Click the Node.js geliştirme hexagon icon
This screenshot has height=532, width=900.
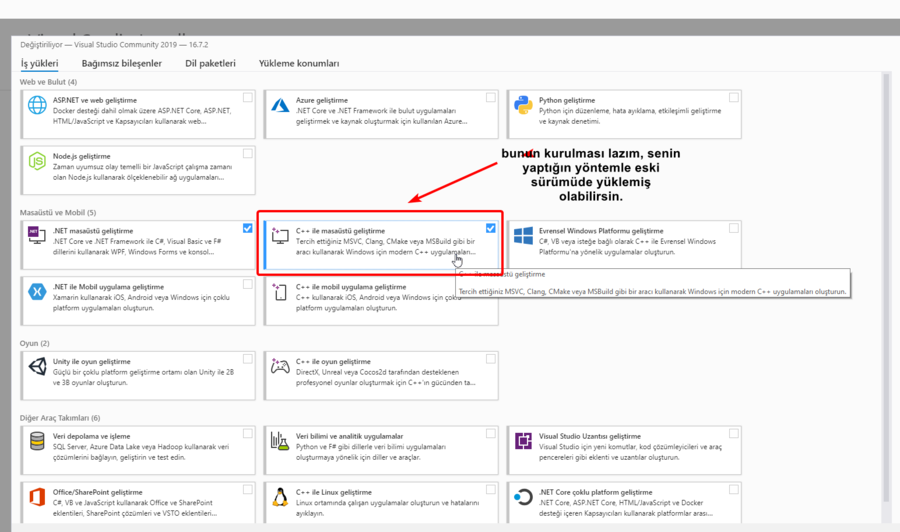tap(37, 161)
